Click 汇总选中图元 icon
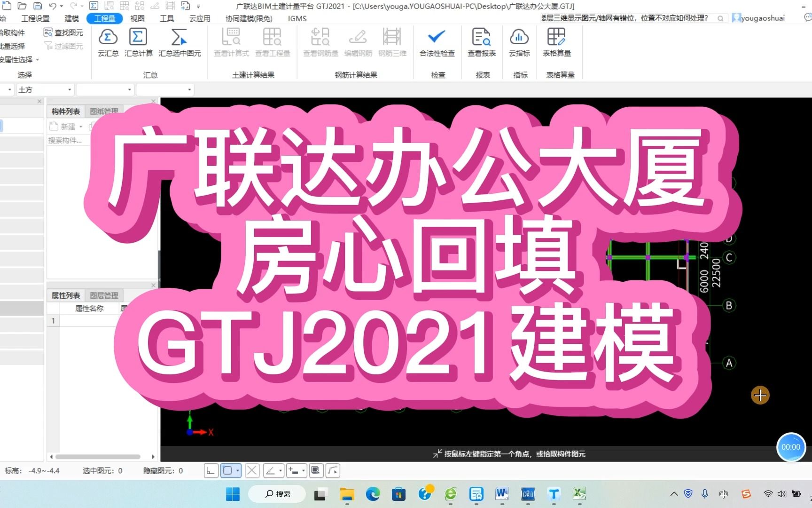Image resolution: width=812 pixels, height=508 pixels. pos(180,42)
